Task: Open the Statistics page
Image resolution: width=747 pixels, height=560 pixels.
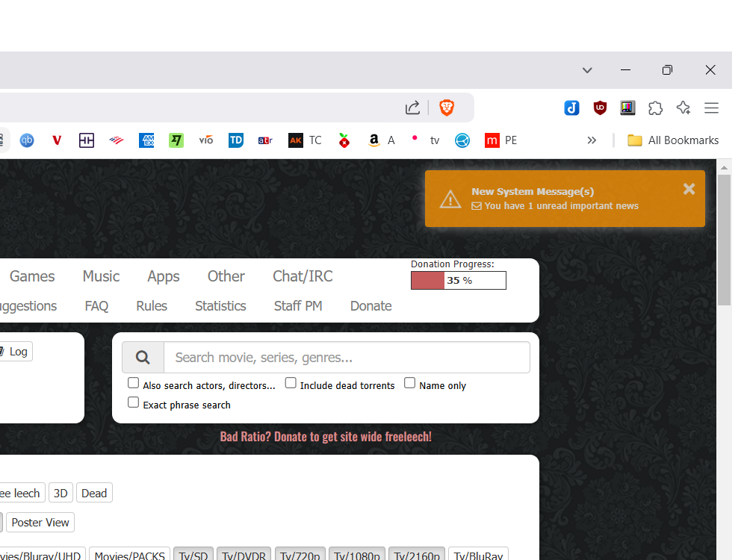Action: (220, 306)
